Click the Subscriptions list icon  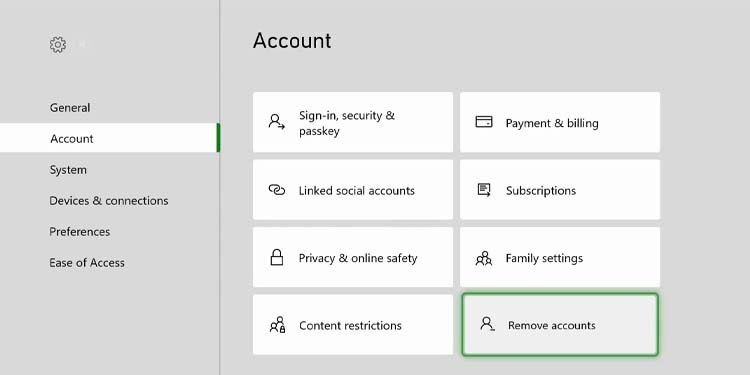484,190
